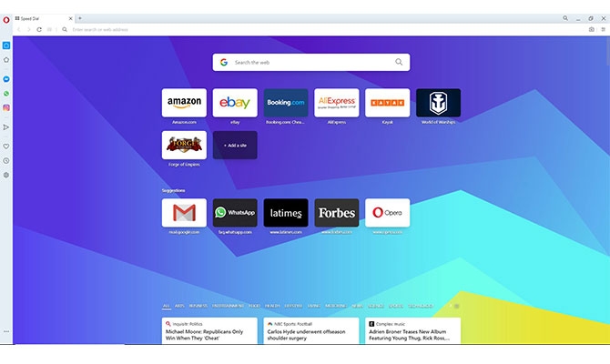
Task: Open news settings icon beside categories
Action: pyautogui.click(x=457, y=306)
